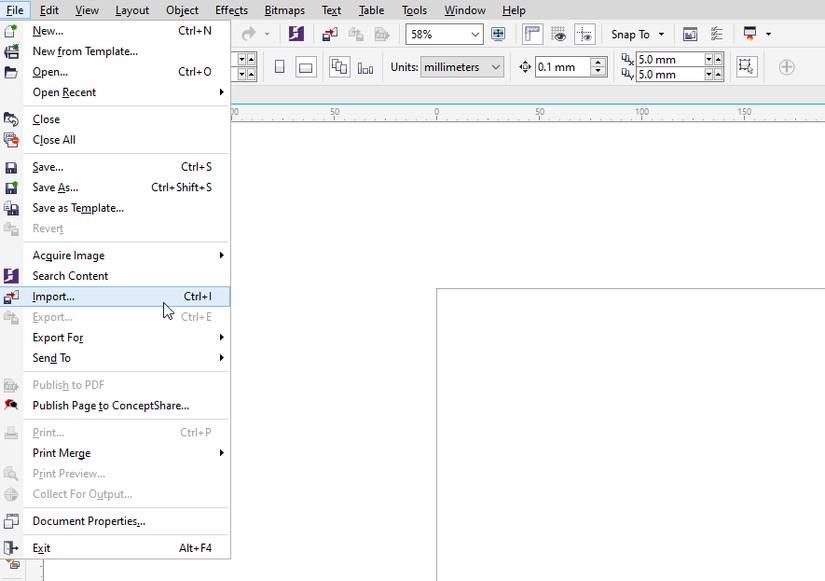Select Landscape page orientation
This screenshot has width=825, height=581.
pos(305,67)
